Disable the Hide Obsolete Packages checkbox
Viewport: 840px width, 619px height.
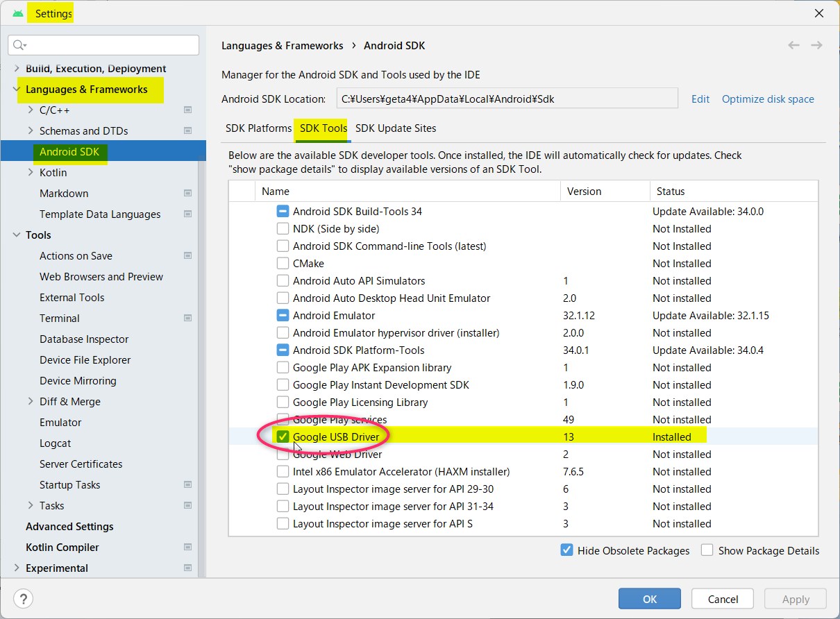566,550
